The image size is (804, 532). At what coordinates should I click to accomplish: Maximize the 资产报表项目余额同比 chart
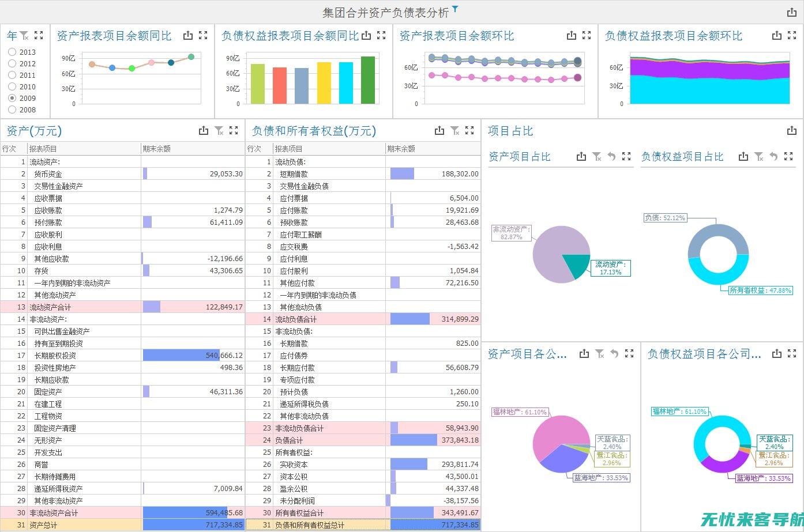[203, 35]
